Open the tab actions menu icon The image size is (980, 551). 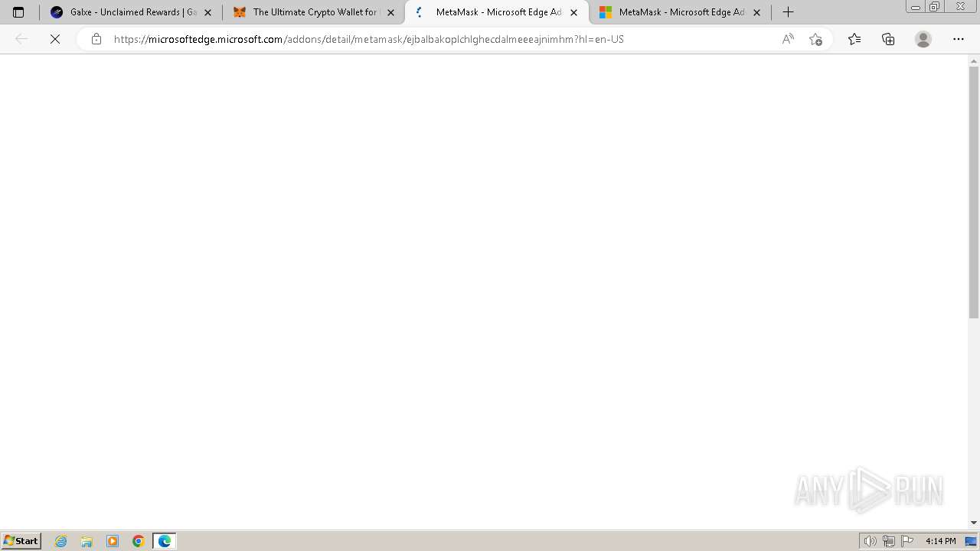pos(18,12)
